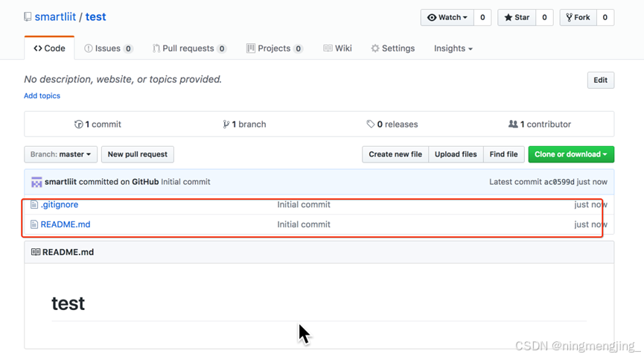
Task: Click the smartliit avatar in commit bar
Action: coord(36,182)
